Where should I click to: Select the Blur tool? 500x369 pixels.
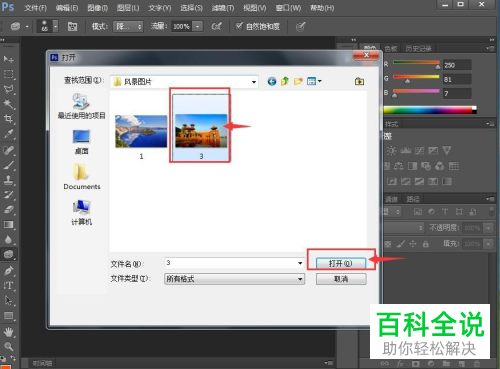[8, 239]
